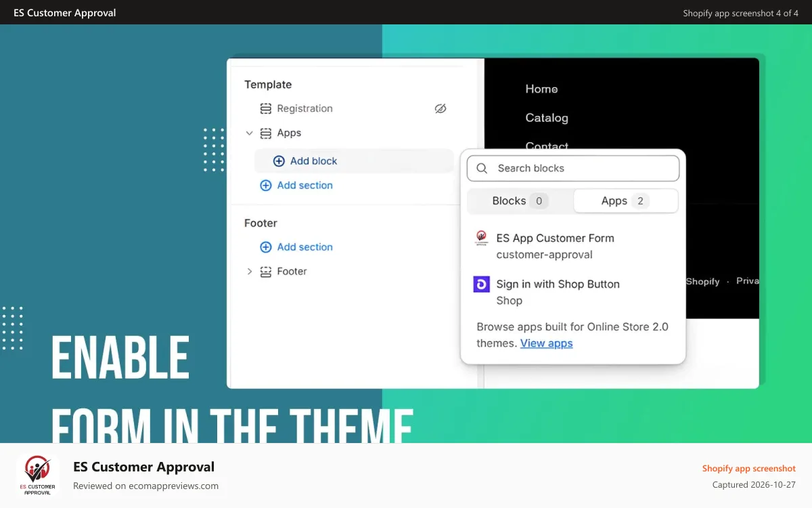Select the Sign in with Shop Button block

click(573, 292)
